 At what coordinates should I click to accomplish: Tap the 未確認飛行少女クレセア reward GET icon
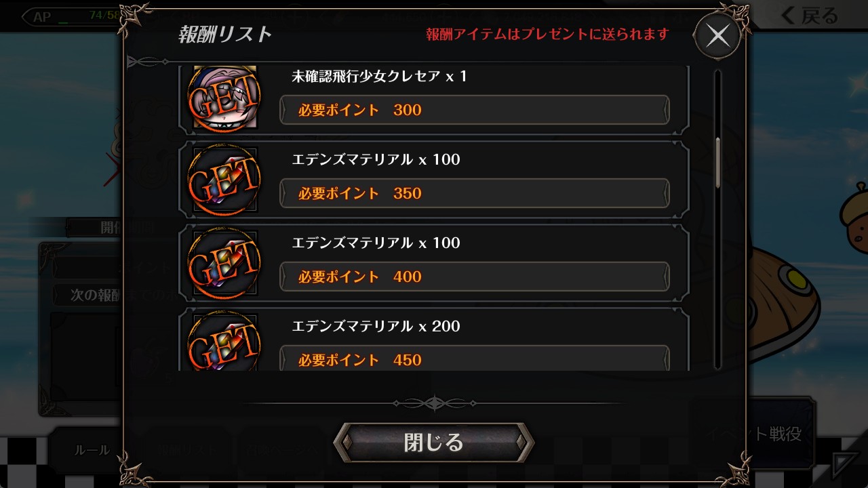[224, 98]
